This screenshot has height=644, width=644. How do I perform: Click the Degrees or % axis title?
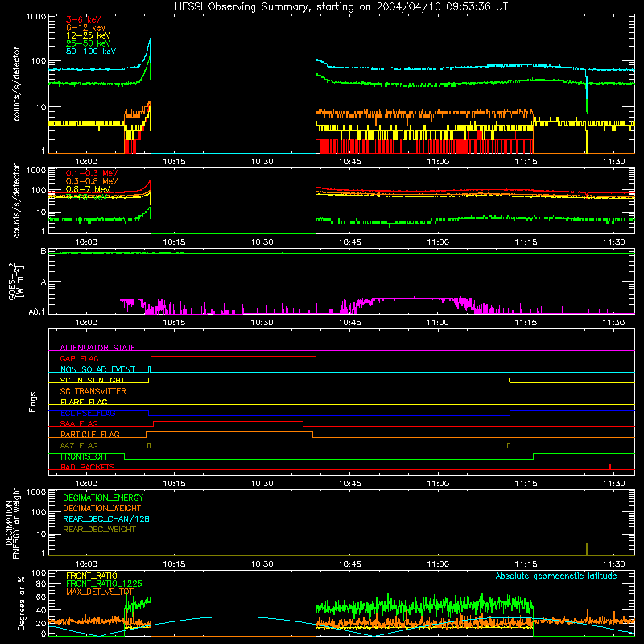click(x=21, y=603)
